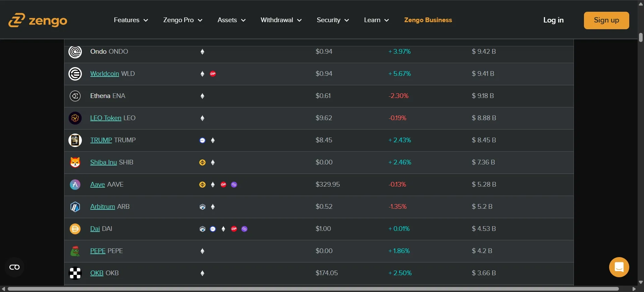Click the Shiba Inu coin logo
Screen dimensions: 644x292
click(x=75, y=162)
